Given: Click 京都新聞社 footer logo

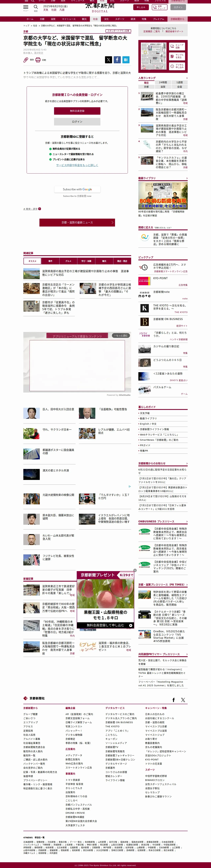Looking at the screenshot, I should click(34, 698).
